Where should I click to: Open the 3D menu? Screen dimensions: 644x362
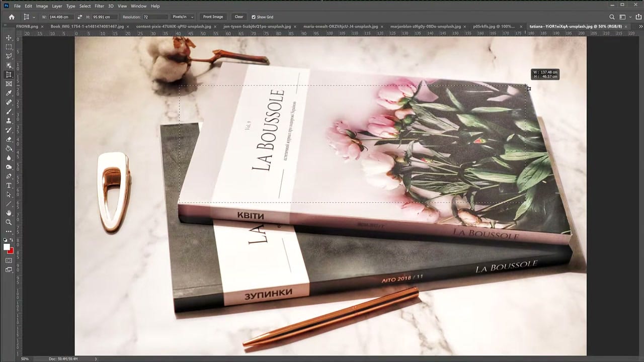111,6
